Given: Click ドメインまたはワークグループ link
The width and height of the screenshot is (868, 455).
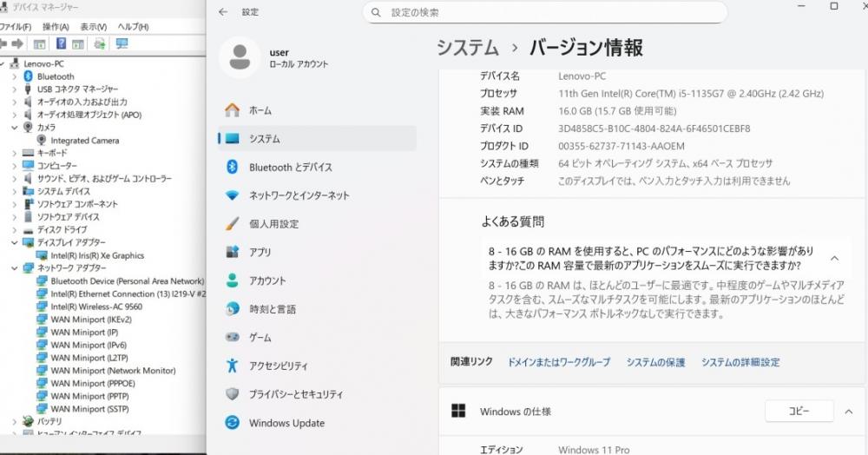Looking at the screenshot, I should (x=559, y=362).
